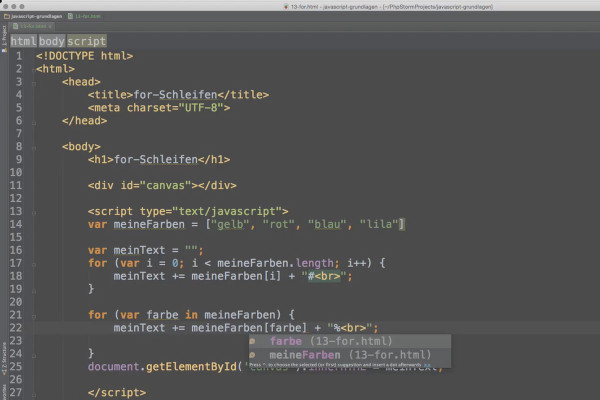Collapse the script tag fold on line 13
The height and width of the screenshot is (400, 600).
tap(34, 213)
